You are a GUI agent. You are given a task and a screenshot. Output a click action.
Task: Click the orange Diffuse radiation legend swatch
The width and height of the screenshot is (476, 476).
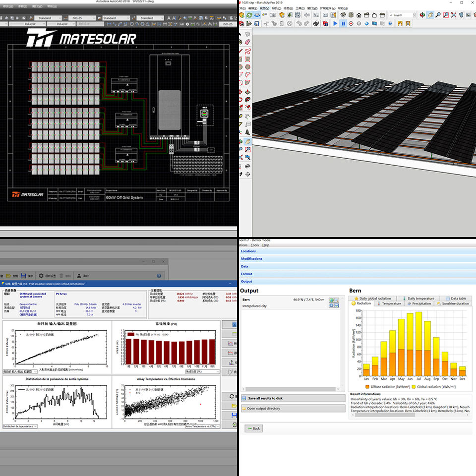coord(367,387)
